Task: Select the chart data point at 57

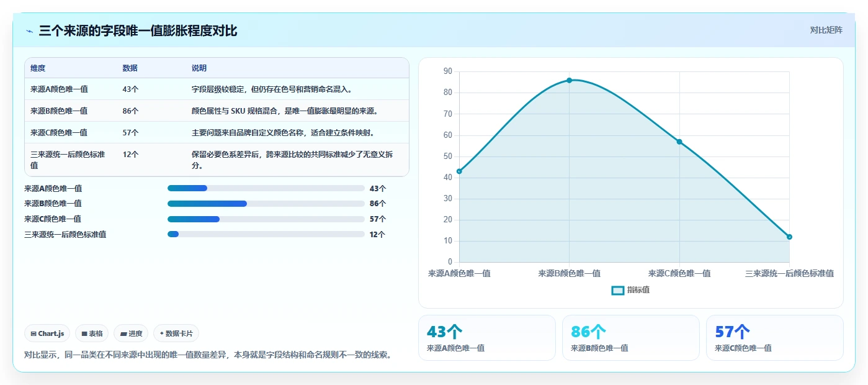Action: 679,142
